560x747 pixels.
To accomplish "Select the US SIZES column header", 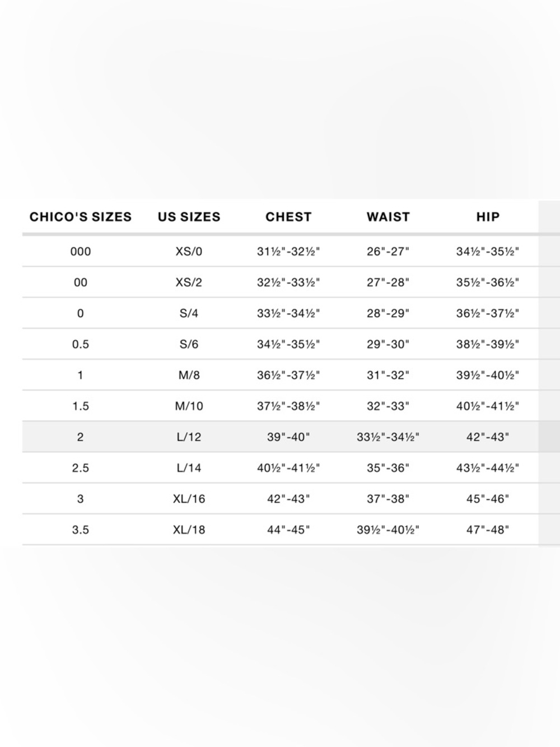I will coord(189,217).
